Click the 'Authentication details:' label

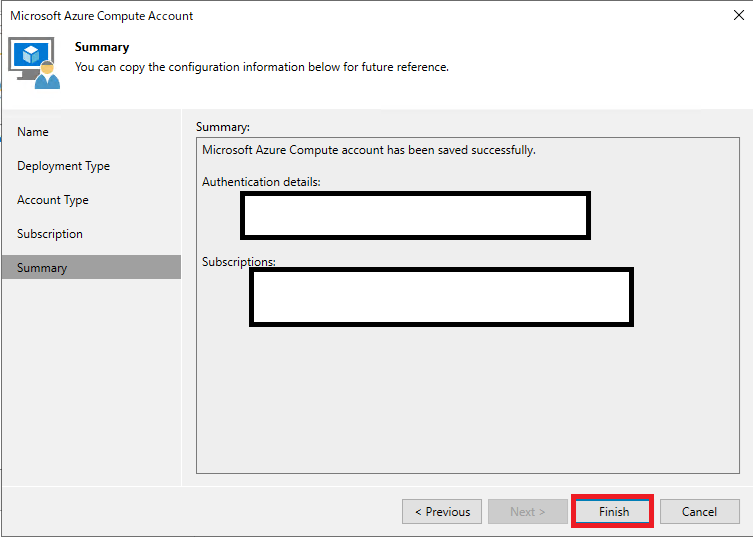(x=261, y=182)
